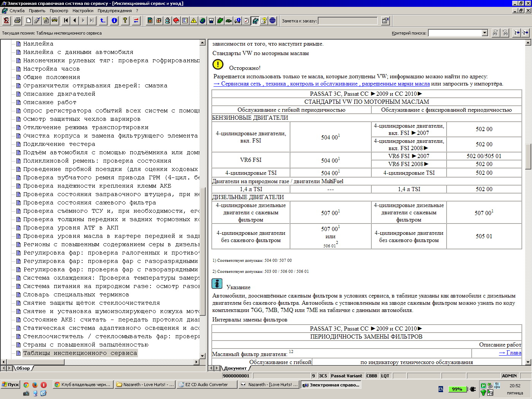The height and width of the screenshot is (399, 532).
Task: Open the Настройки menu
Action: pos(83,11)
